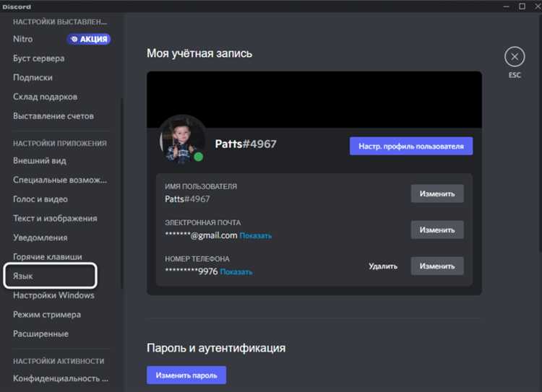Open Склад подарков section
The height and width of the screenshot is (392, 542).
click(45, 97)
